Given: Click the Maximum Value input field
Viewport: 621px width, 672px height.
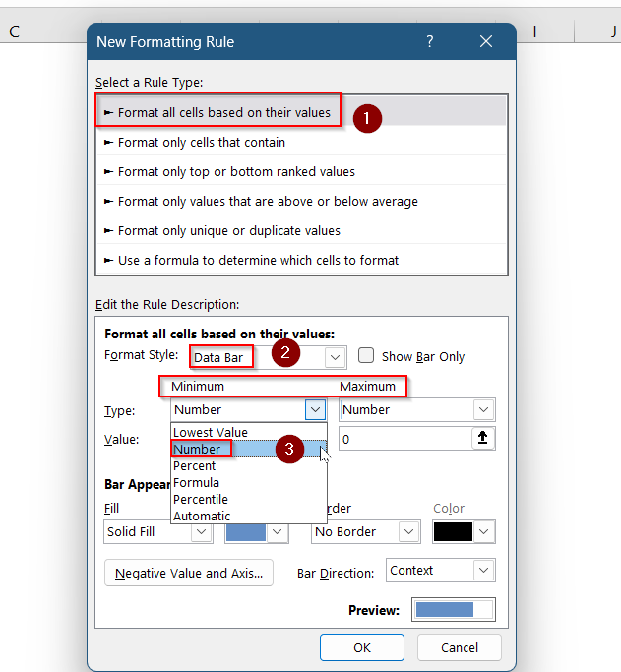Looking at the screenshot, I should click(405, 439).
